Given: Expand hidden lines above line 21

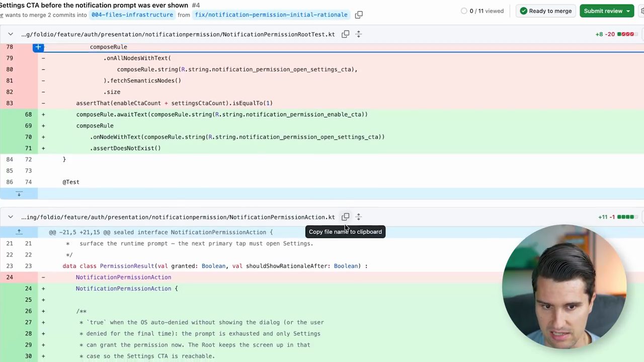Looking at the screenshot, I should (19, 232).
